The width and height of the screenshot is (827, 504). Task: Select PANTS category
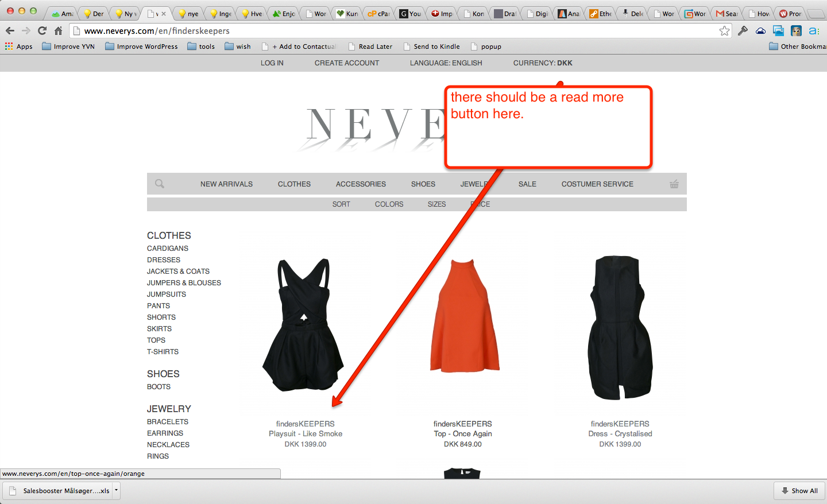pos(159,306)
